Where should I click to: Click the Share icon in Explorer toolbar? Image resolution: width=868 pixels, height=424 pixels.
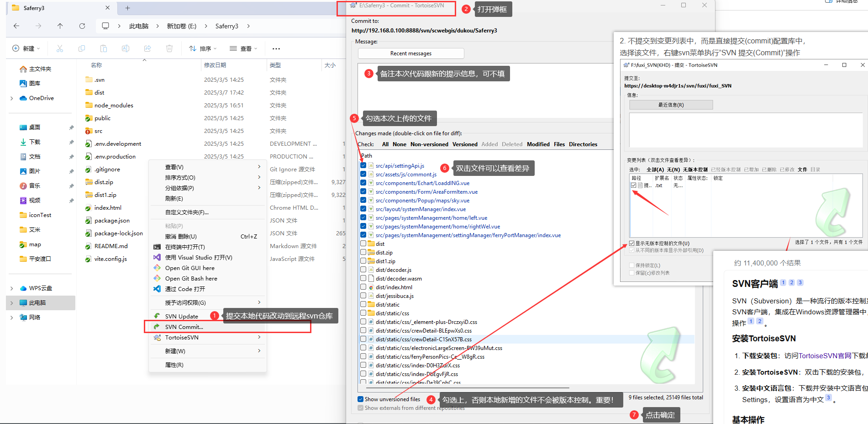(147, 48)
